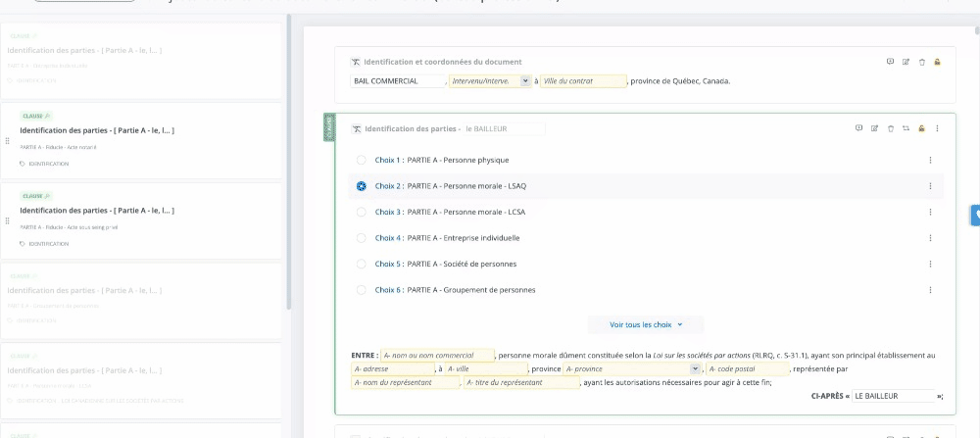This screenshot has width=980, height=438.
Task: Click the edit icon on the document identification clause
Action: pos(906,62)
